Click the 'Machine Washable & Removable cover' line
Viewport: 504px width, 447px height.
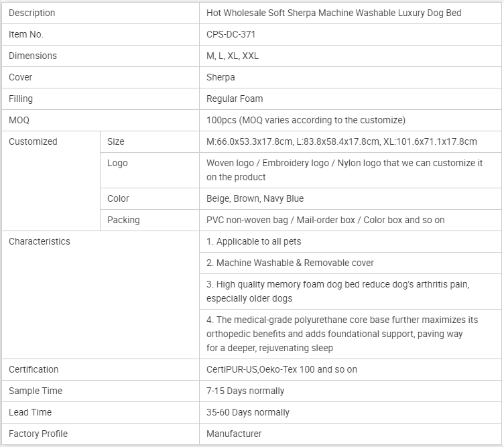(290, 263)
